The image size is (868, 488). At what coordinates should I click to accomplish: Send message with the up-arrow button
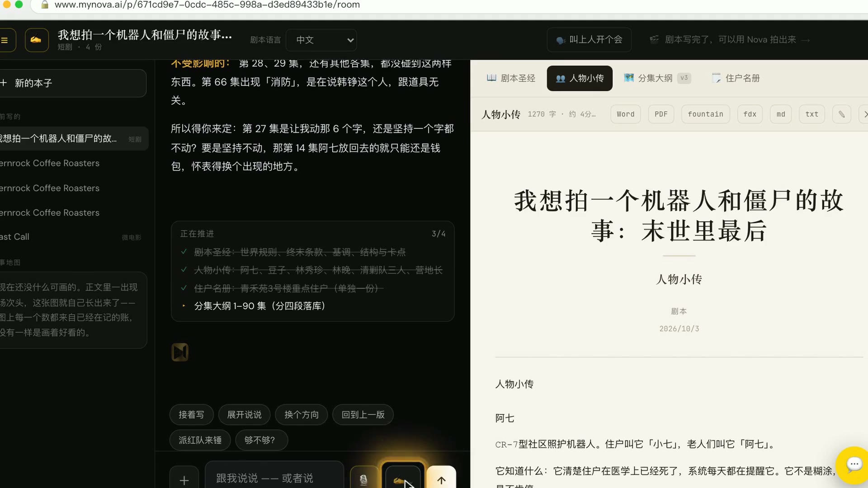click(x=441, y=479)
